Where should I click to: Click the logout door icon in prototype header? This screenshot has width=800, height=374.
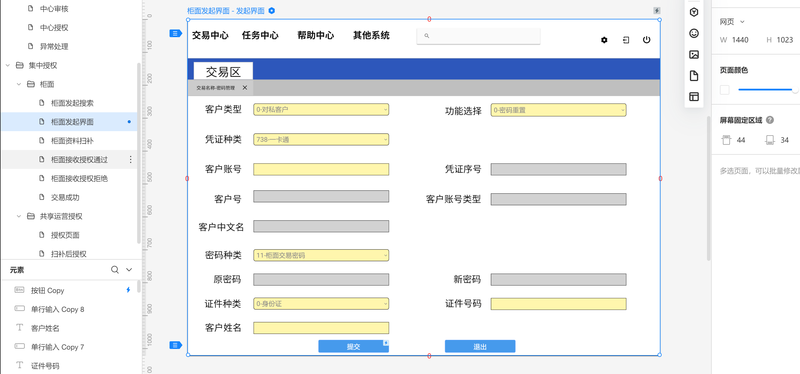(x=626, y=40)
